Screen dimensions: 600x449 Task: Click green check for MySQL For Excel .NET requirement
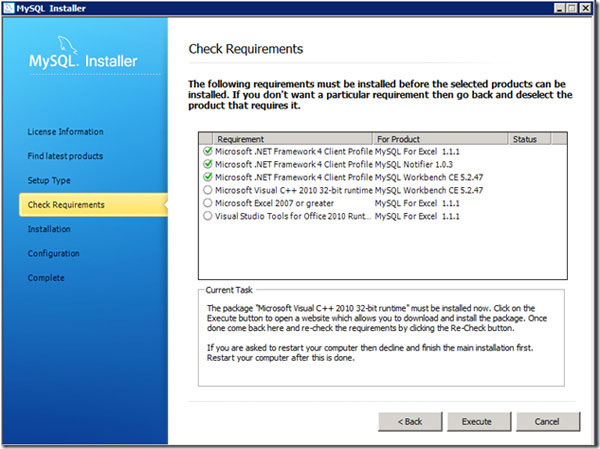click(208, 151)
